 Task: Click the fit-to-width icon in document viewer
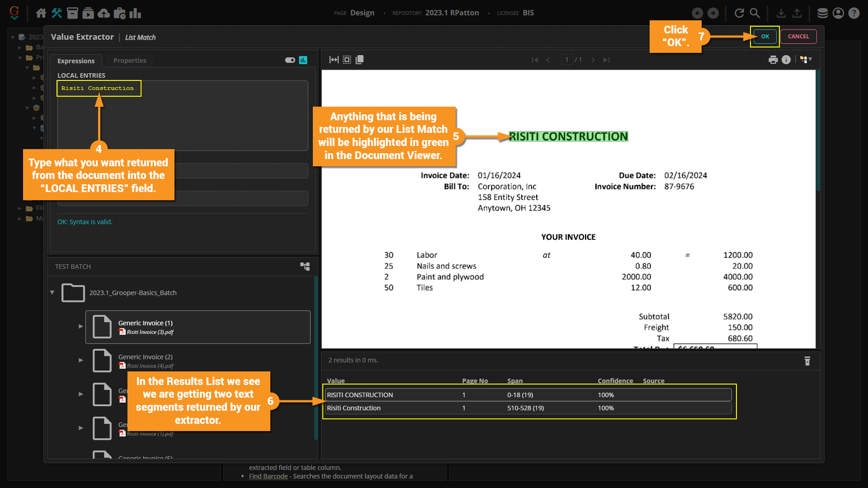coord(334,60)
